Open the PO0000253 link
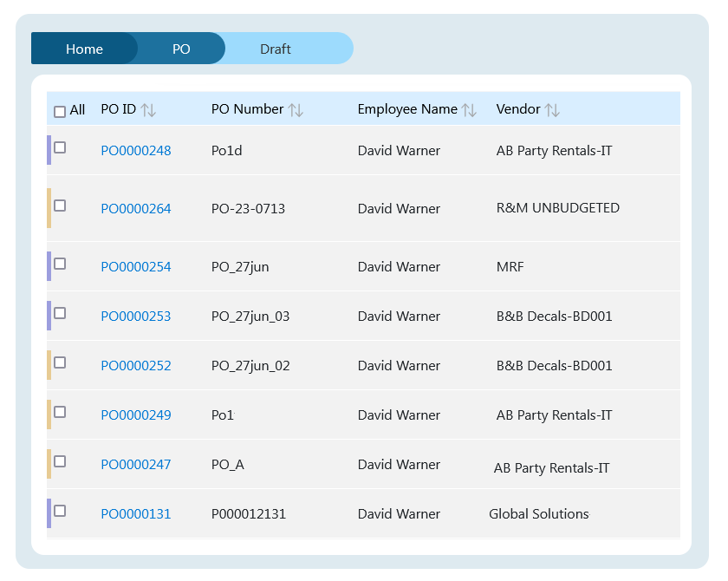This screenshot has width=728, height=581. pos(136,317)
